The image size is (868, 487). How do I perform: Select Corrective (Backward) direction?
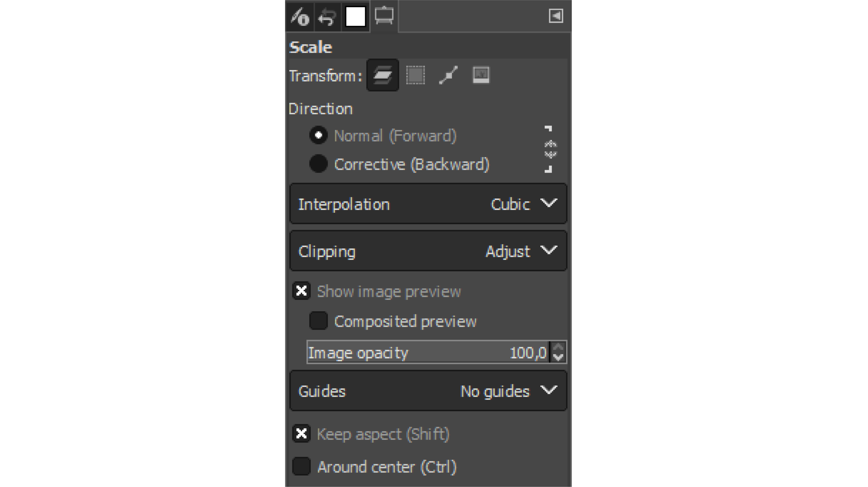pos(399,164)
